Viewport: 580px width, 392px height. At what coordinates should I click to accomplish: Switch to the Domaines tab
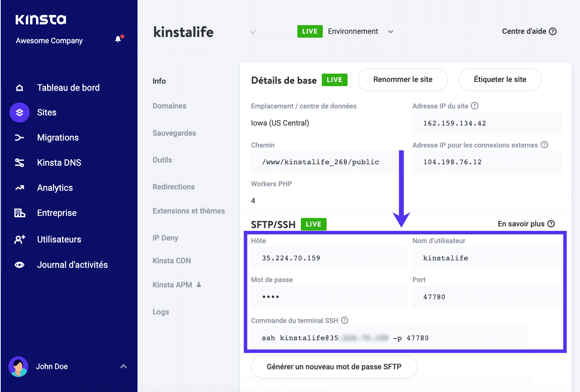point(169,106)
